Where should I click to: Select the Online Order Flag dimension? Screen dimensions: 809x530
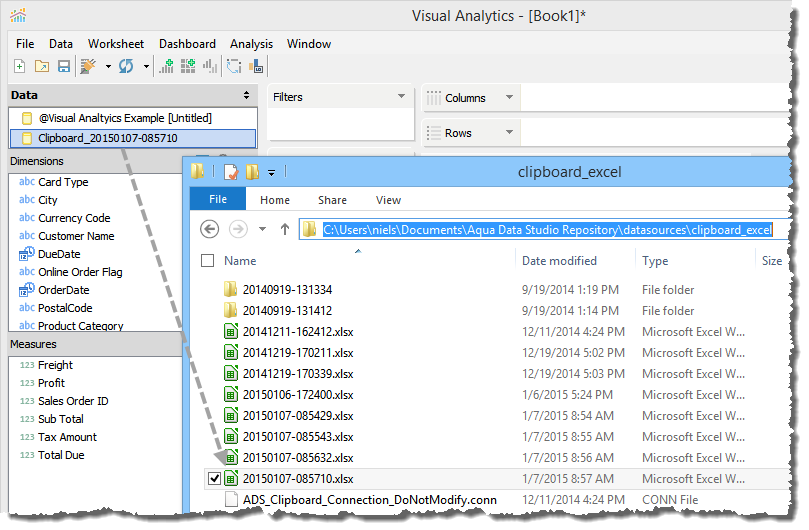click(80, 272)
